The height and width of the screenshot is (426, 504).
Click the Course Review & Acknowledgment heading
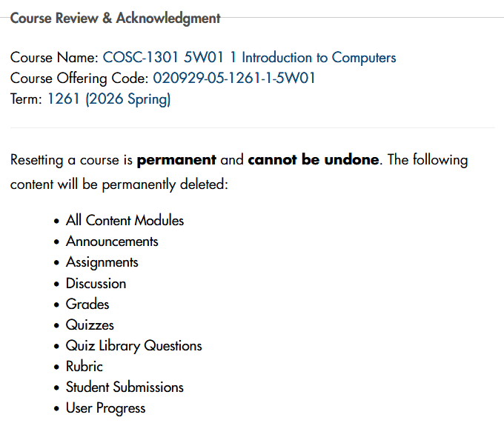[115, 19]
